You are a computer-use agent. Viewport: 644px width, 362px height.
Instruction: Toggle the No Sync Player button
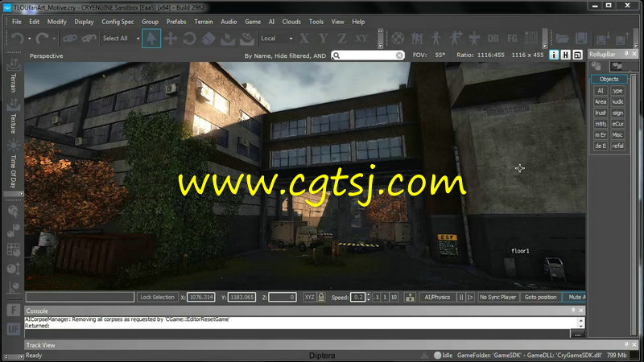pos(497,297)
